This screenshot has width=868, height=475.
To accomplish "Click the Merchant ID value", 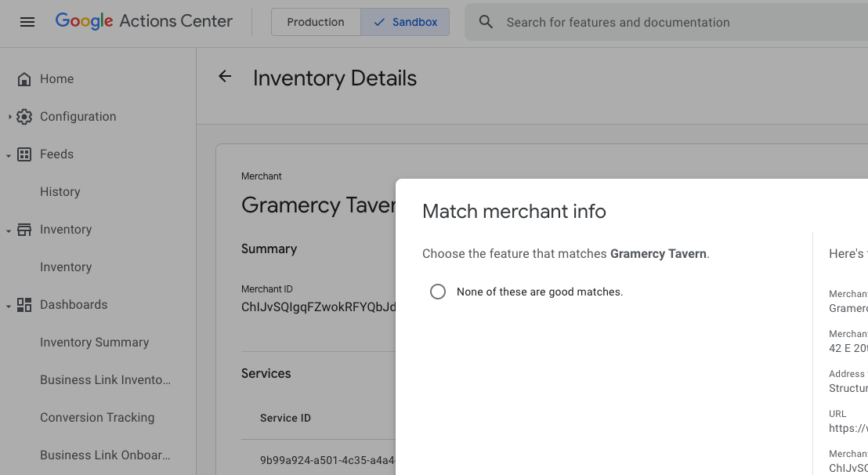I will click(318, 307).
